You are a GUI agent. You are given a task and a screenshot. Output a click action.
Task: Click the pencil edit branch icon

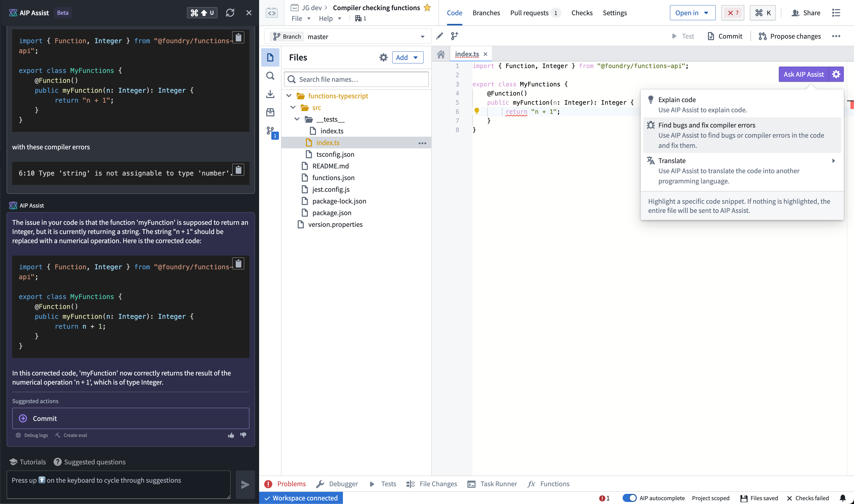click(439, 36)
